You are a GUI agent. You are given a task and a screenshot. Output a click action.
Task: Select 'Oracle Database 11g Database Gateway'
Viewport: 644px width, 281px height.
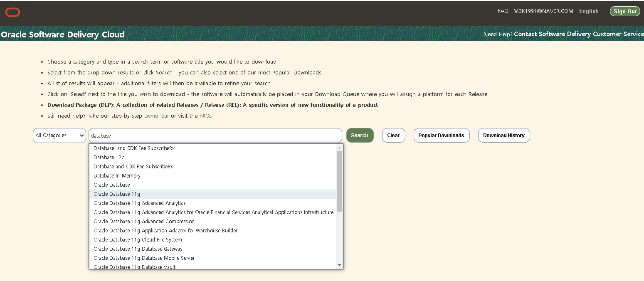[213, 249]
